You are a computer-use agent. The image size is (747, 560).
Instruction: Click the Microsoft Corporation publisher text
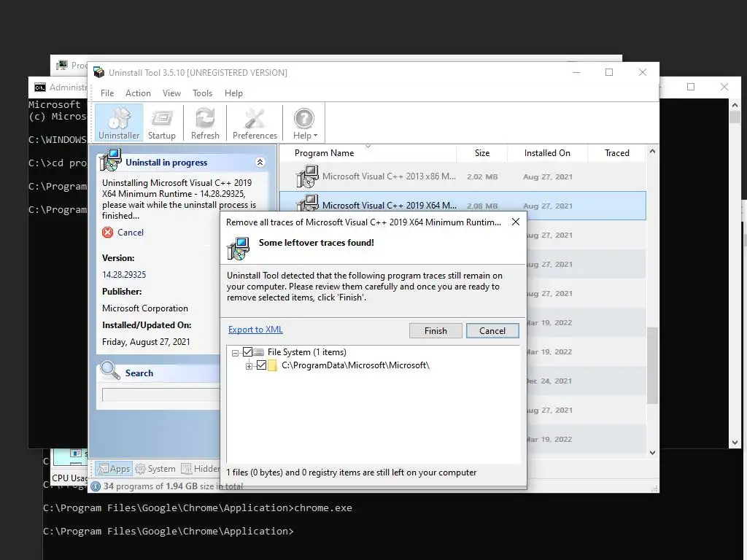pyautogui.click(x=145, y=308)
